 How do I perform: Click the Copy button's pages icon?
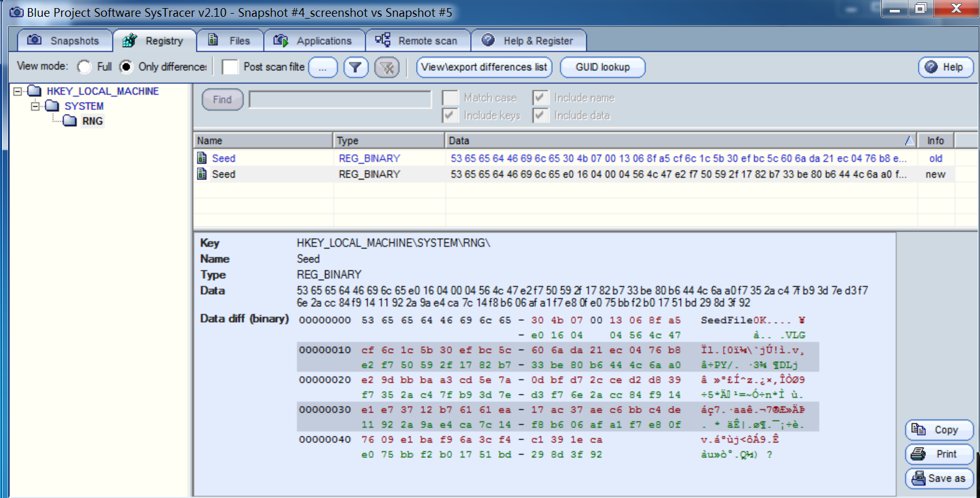(x=918, y=429)
